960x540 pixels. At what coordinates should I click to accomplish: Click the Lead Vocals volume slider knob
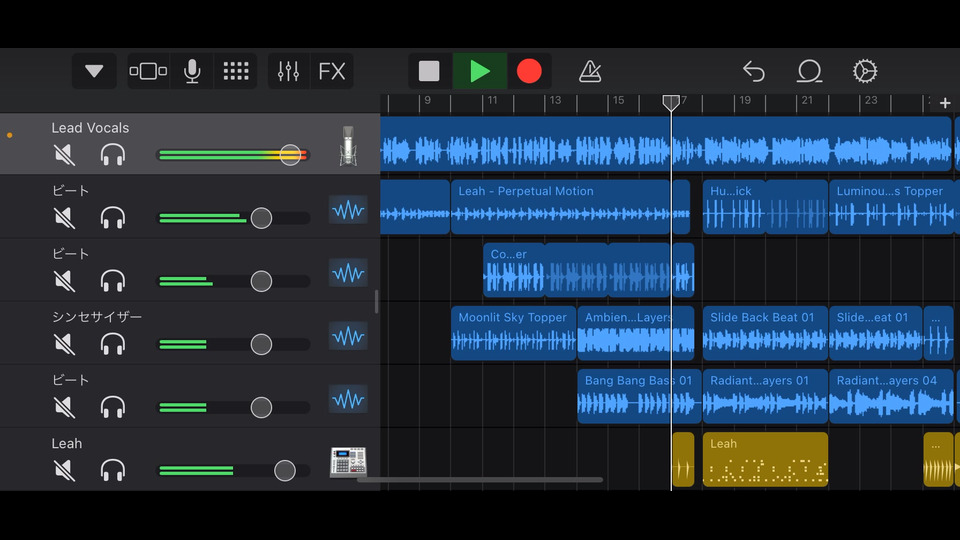click(x=290, y=155)
